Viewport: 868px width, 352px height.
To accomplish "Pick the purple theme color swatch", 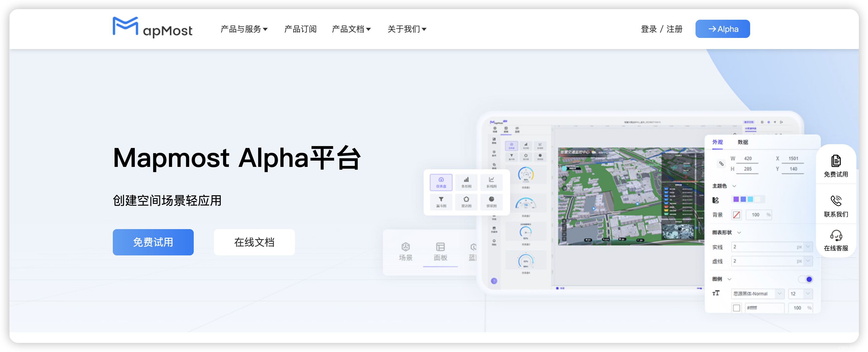I will pos(736,199).
